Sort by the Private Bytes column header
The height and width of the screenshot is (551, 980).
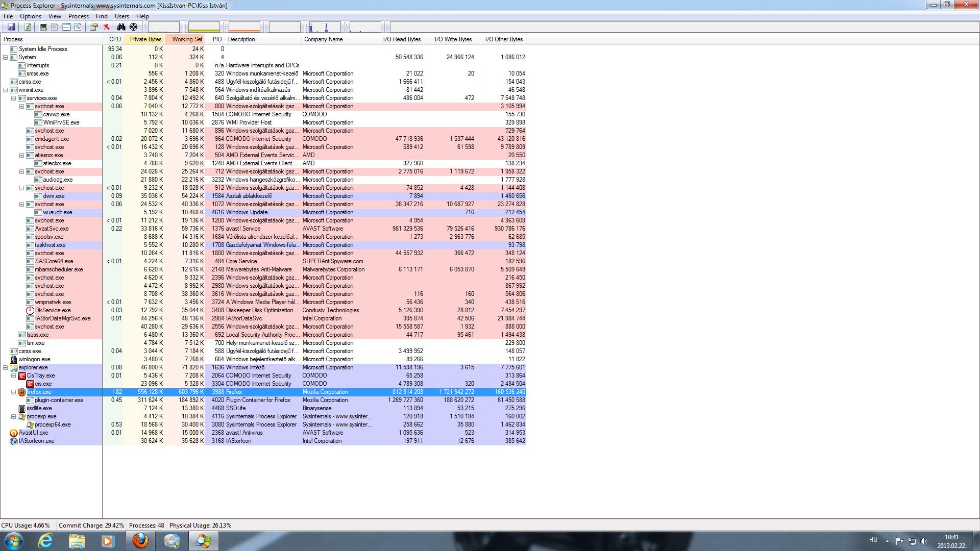(x=144, y=39)
